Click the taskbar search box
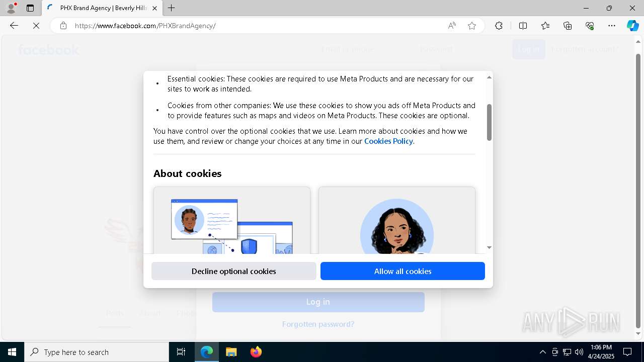This screenshot has width=644, height=362. click(97, 352)
